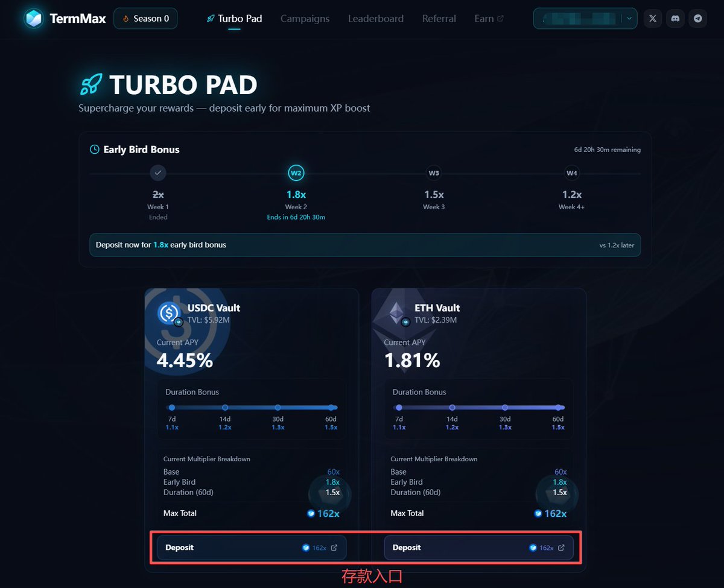The image size is (724, 588).
Task: Click the USDC Vault Base 60x value
Action: pyautogui.click(x=334, y=472)
